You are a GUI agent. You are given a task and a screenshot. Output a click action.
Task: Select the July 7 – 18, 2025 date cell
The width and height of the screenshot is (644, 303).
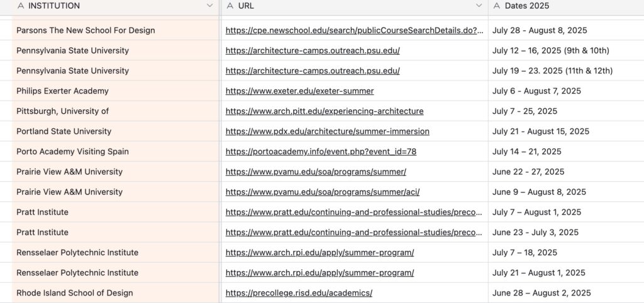click(566, 253)
